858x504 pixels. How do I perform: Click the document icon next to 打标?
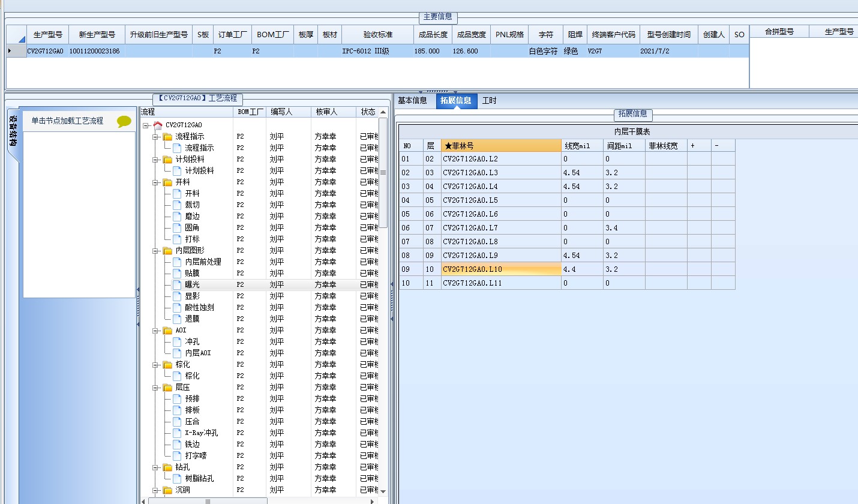177,239
